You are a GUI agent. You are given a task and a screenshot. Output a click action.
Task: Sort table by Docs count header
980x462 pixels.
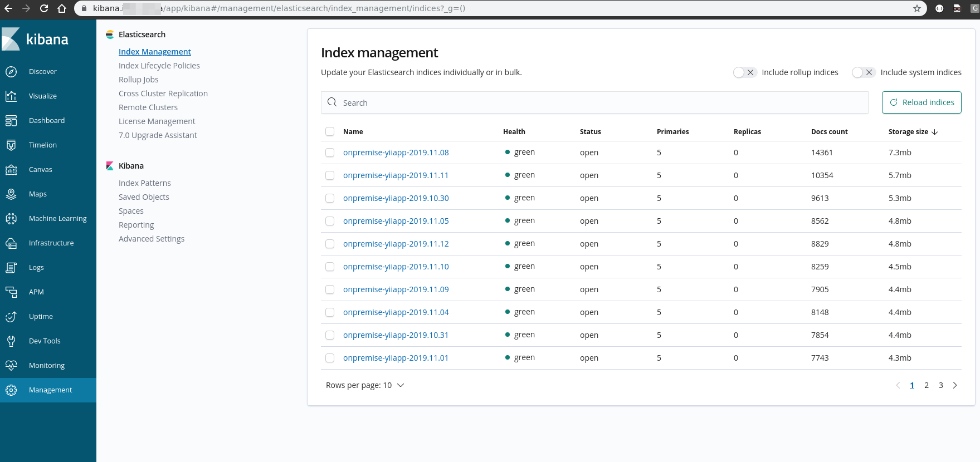click(x=830, y=132)
